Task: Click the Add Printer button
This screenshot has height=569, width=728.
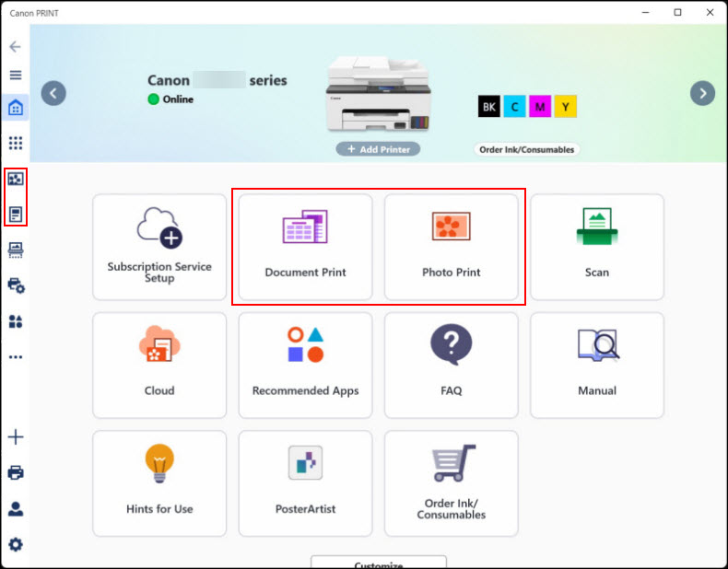Action: tap(378, 149)
